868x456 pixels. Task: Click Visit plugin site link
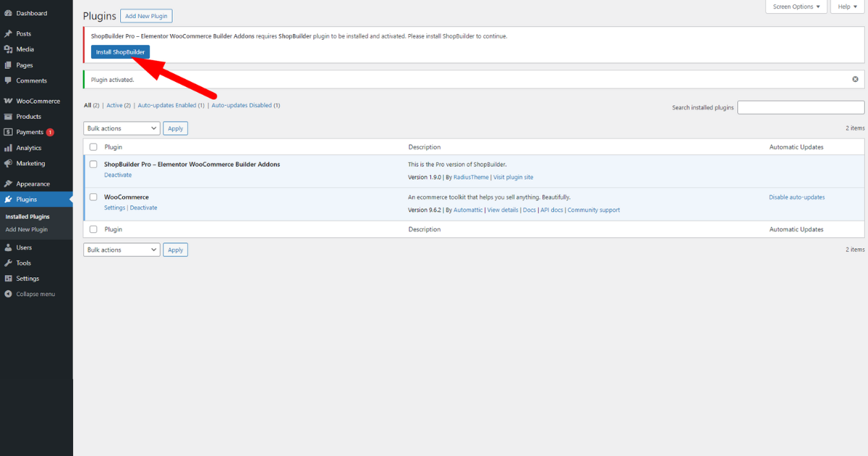click(x=514, y=177)
